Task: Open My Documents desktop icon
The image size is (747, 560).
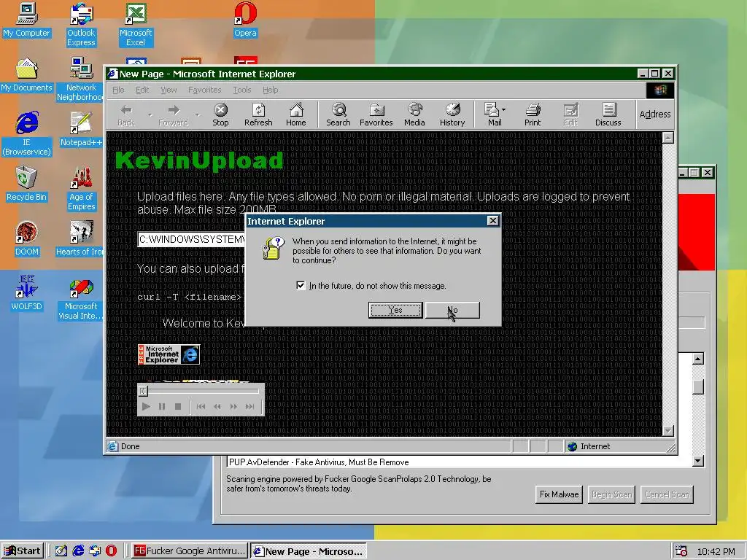Action: (x=26, y=75)
